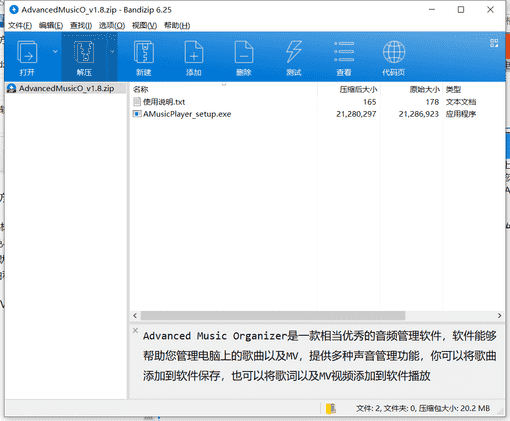Sort by the 原始大小 column header
Screen dimensions: 510x421
coord(411,89)
